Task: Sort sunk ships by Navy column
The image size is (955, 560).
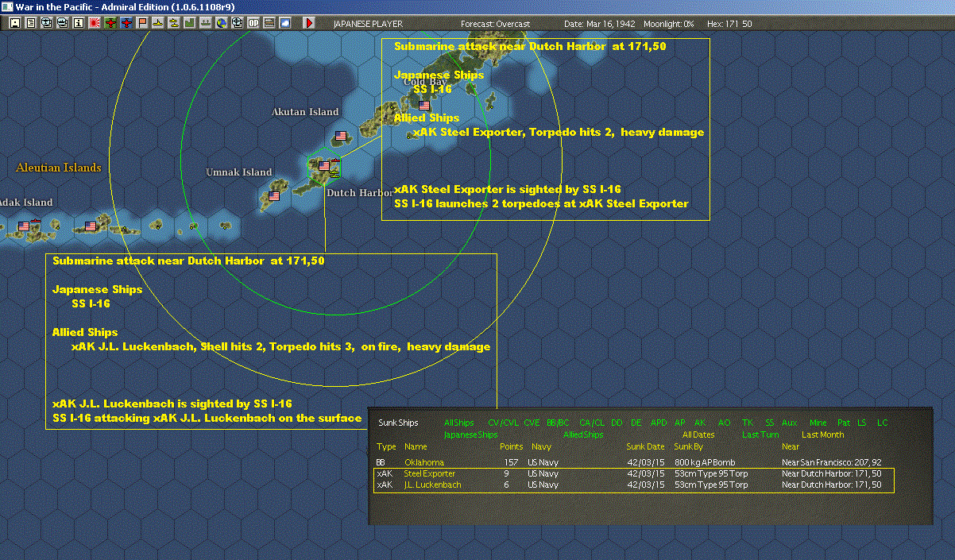Action: tap(540, 446)
